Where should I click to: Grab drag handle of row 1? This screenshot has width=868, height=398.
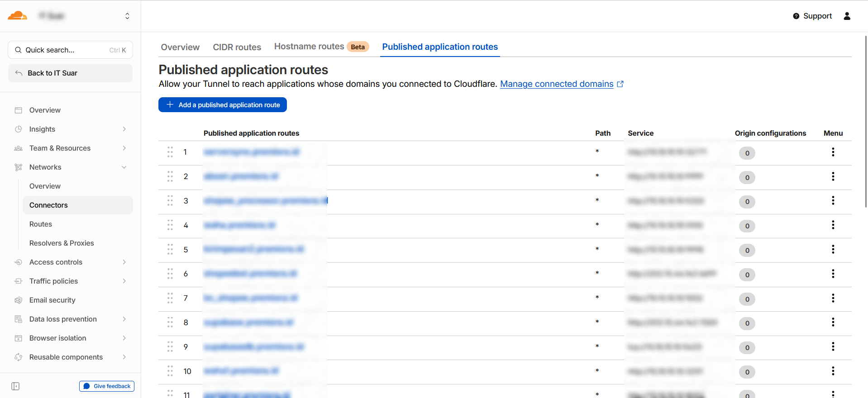point(170,152)
